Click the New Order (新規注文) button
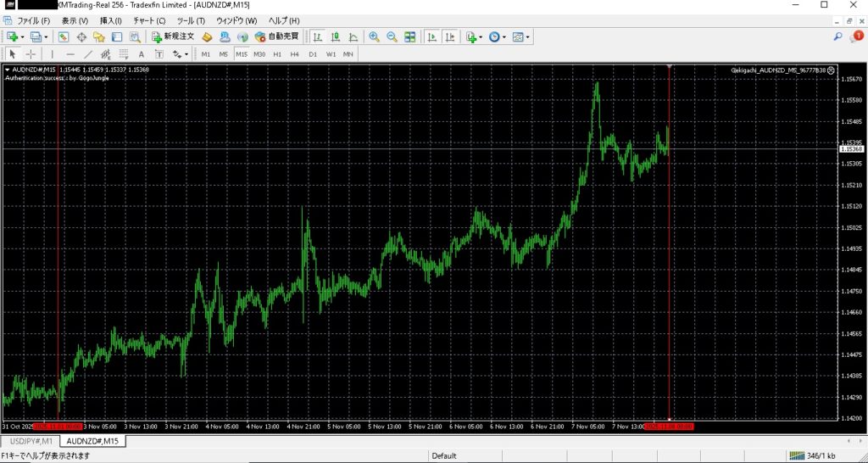 (173, 36)
